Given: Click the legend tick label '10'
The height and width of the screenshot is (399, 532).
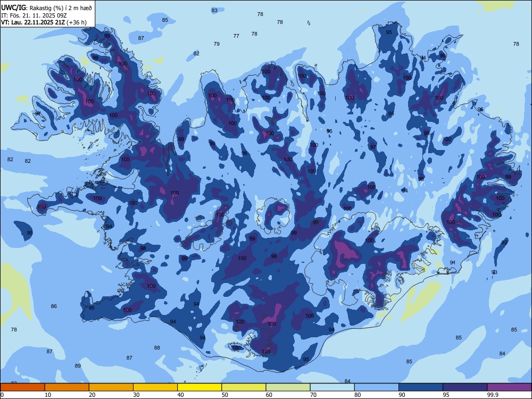Looking at the screenshot, I should pos(48,395).
